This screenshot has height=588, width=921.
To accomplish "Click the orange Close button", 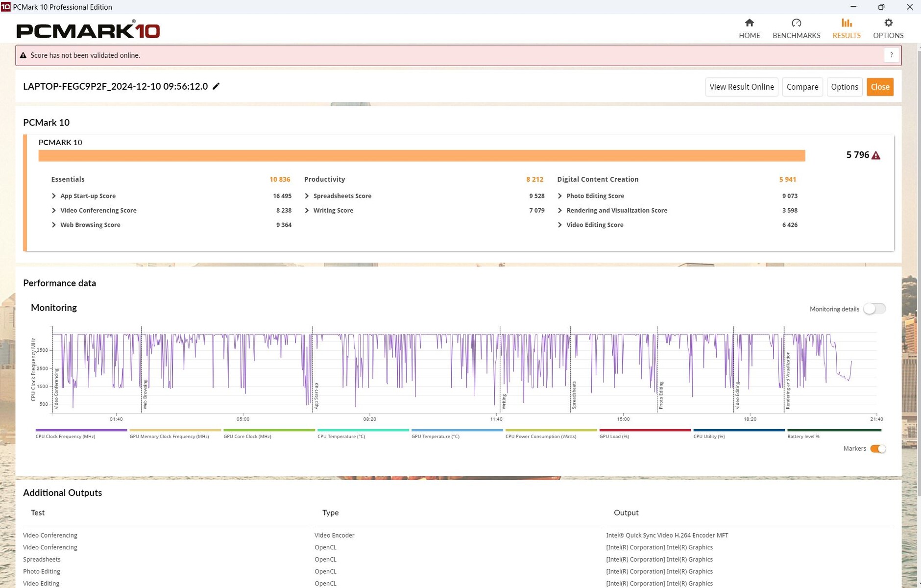I will point(879,87).
